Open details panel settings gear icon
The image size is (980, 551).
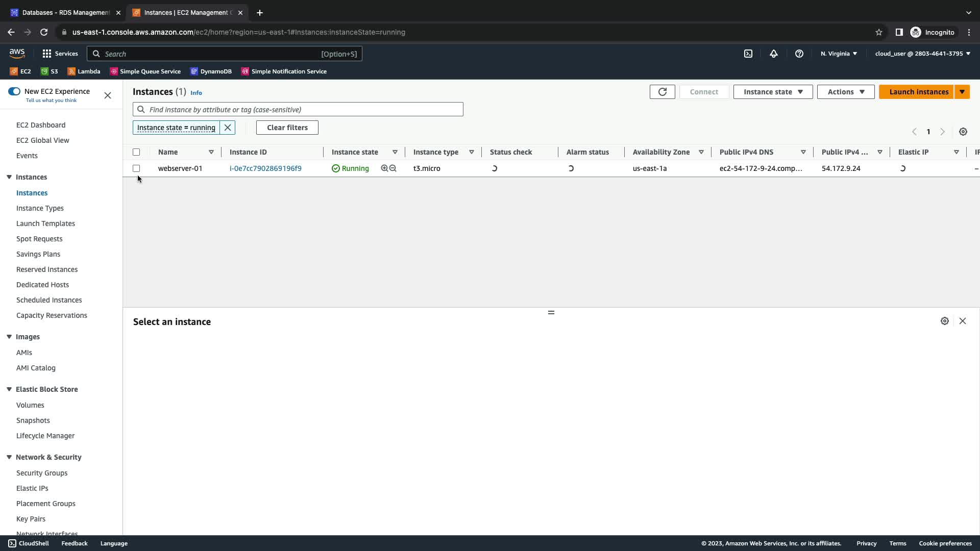tap(944, 321)
